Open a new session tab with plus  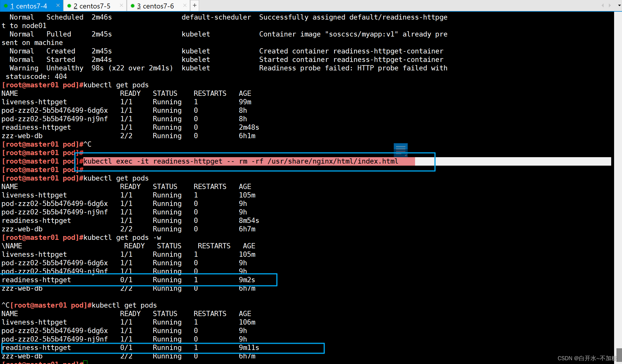coord(195,5)
